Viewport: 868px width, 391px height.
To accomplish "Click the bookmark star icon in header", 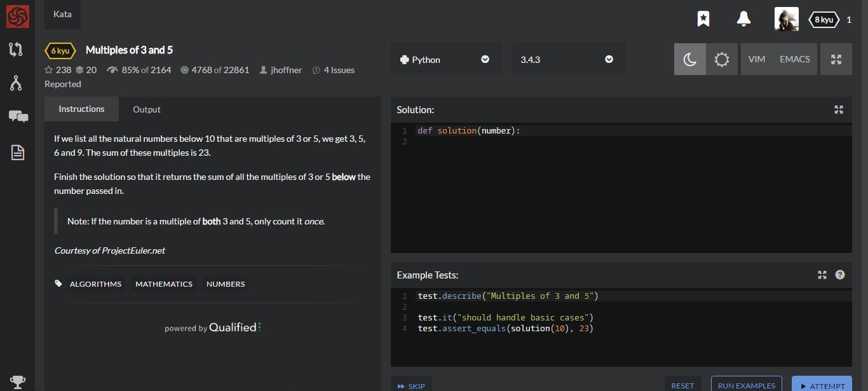I will point(703,19).
